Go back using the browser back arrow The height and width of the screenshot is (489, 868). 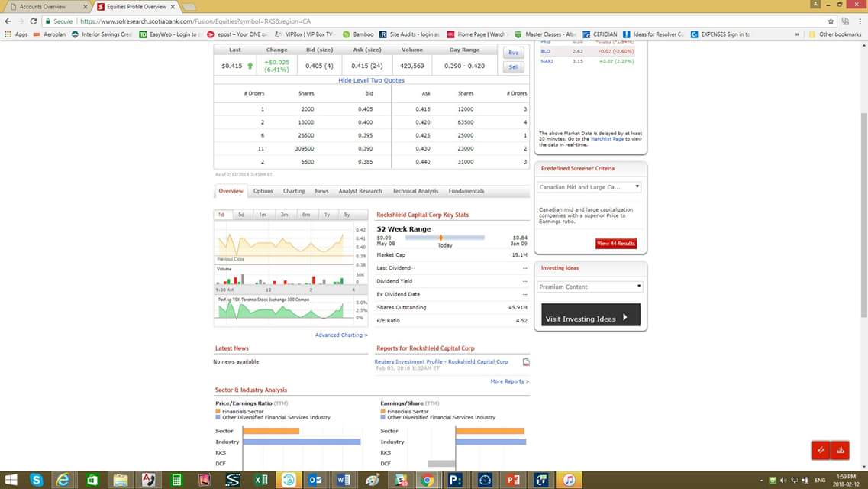coord(8,21)
